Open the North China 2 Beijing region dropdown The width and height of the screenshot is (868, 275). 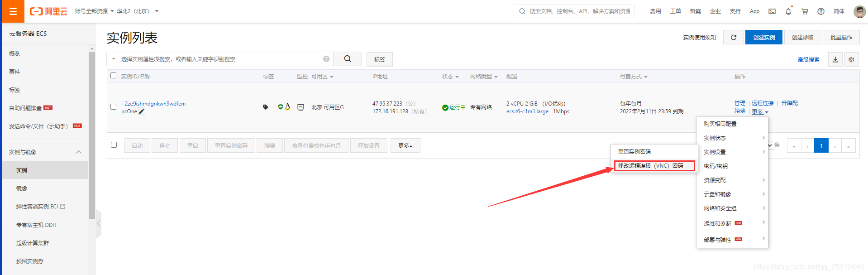pos(138,11)
